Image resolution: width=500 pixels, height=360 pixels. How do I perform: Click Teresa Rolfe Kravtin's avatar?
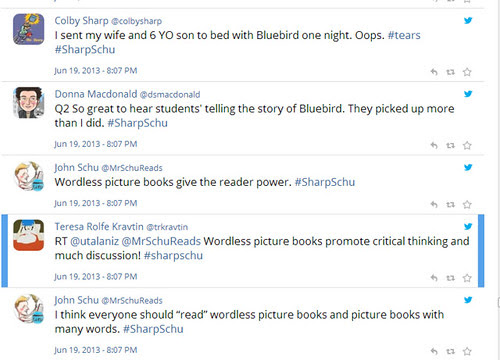(28, 235)
